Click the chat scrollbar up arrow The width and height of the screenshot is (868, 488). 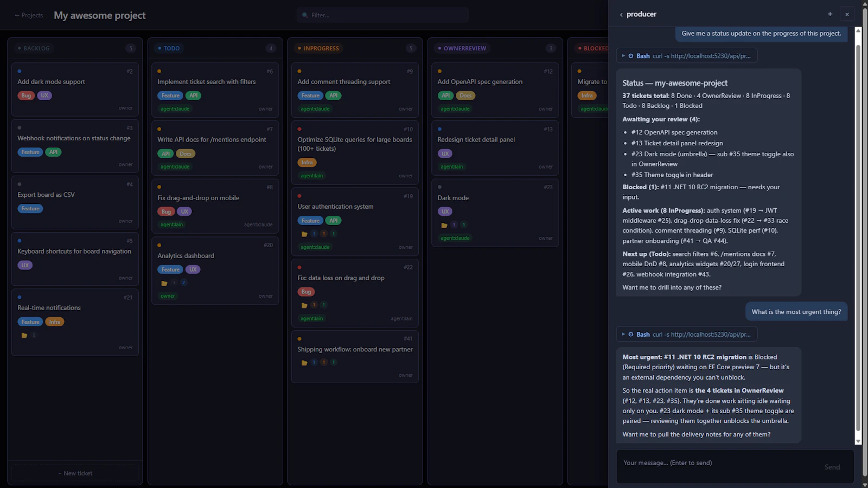[x=858, y=30]
